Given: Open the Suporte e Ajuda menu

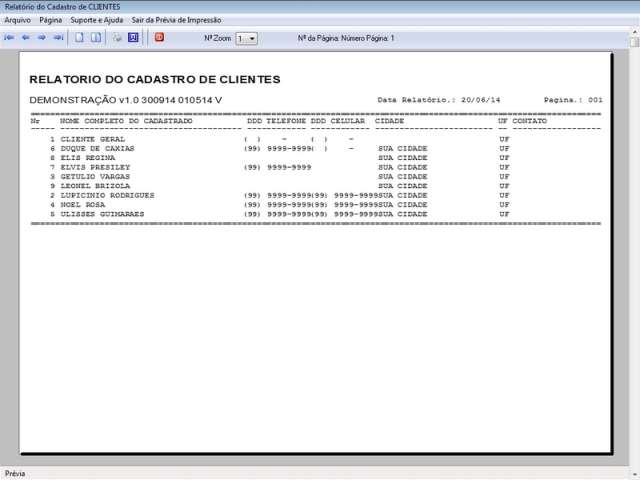Looking at the screenshot, I should click(x=97, y=20).
